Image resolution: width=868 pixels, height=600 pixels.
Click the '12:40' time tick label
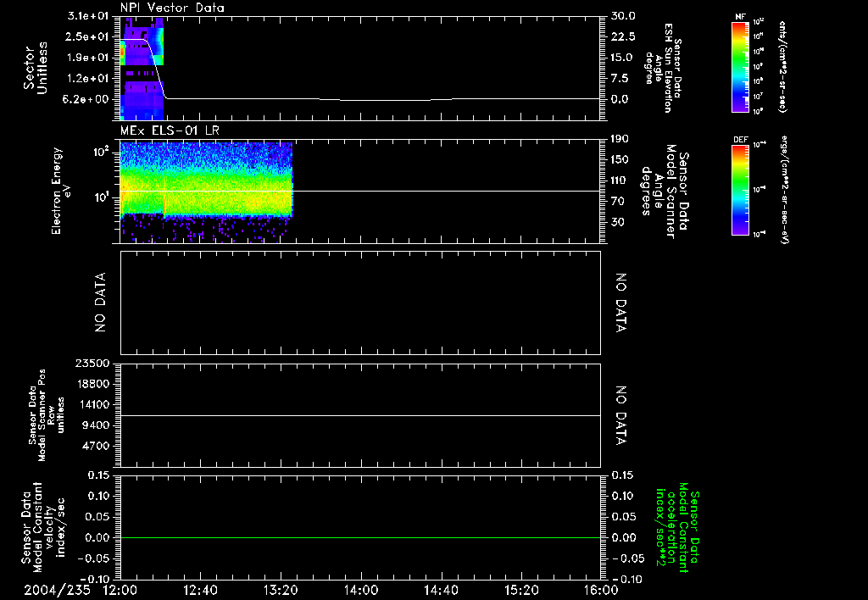[x=200, y=590]
